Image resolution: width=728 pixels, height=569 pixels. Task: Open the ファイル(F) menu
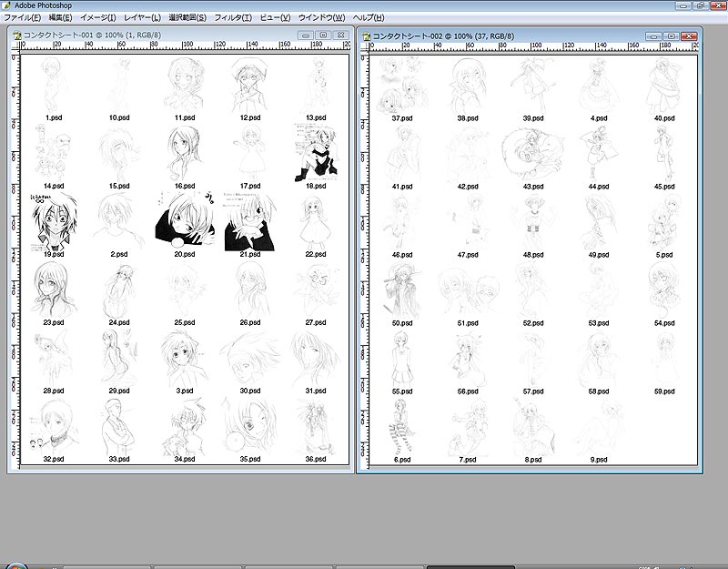pos(22,18)
